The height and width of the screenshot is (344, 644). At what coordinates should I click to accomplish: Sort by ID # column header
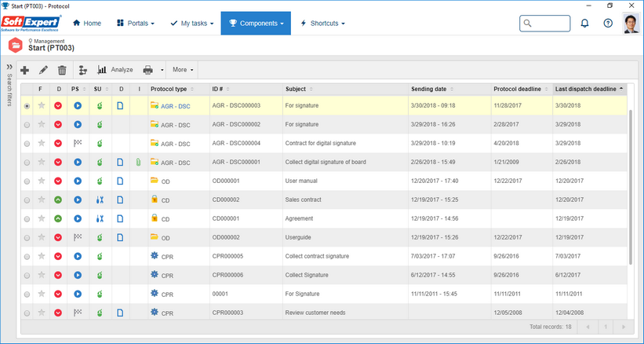(x=246, y=89)
